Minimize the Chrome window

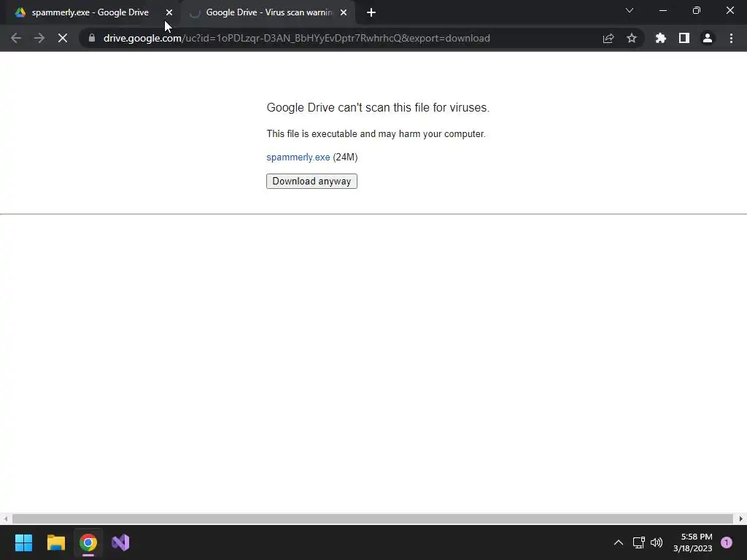point(662,10)
